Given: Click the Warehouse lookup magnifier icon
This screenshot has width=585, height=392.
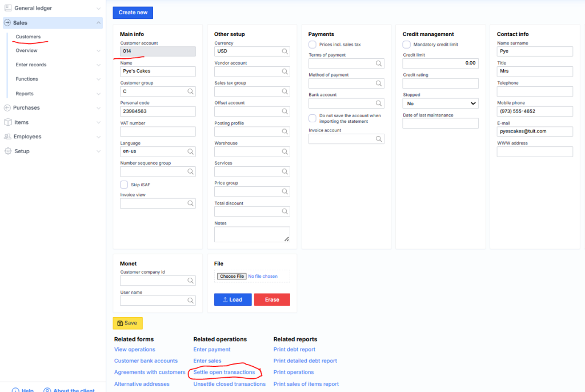Looking at the screenshot, I should point(285,152).
